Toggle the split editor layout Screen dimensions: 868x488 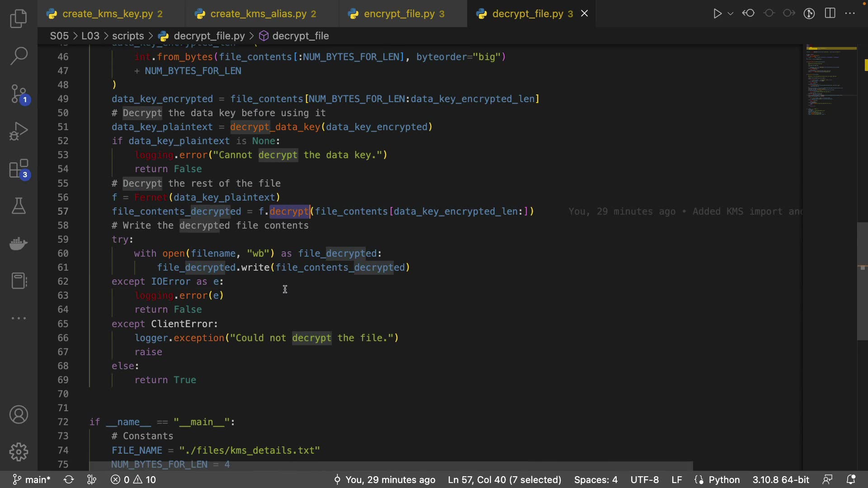[x=830, y=14]
